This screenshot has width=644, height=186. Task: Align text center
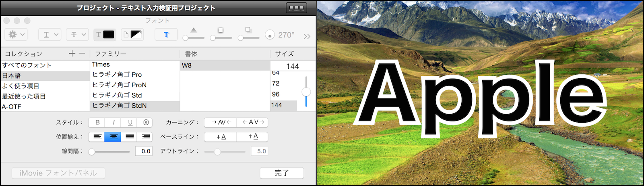(113, 137)
